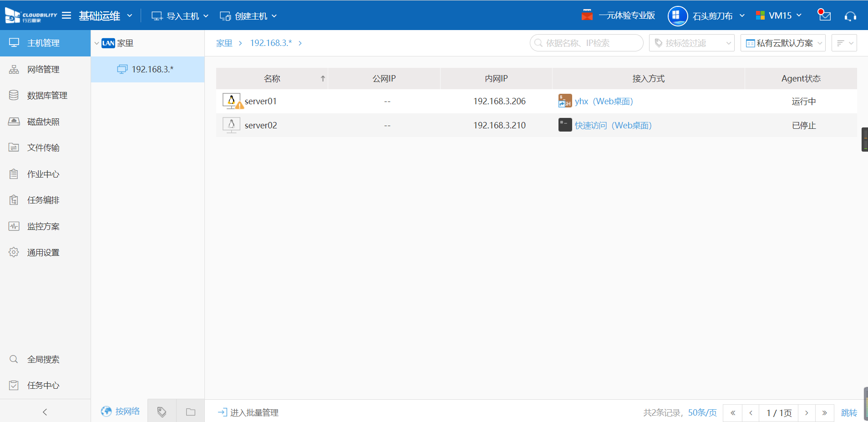Open 任务中心 in the sidebar

[x=46, y=385]
